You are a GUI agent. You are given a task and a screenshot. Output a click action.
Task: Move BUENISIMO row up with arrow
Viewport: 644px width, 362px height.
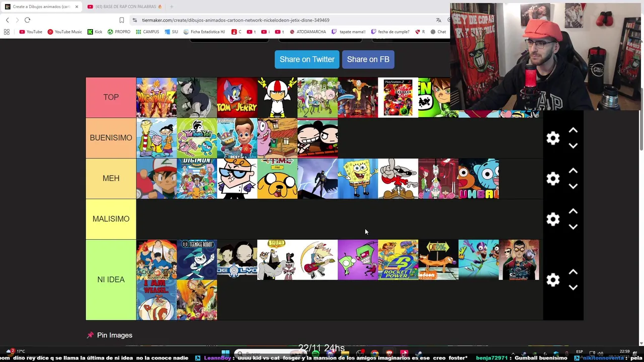point(573,130)
